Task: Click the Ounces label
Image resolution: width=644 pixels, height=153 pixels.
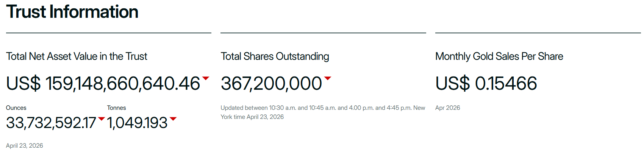Action: coord(16,108)
